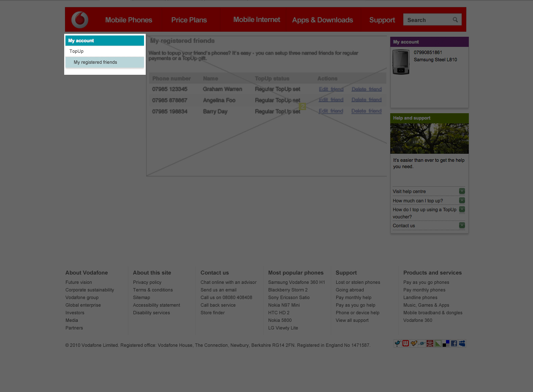The image size is (533, 392).
Task: Open Apps & Downloads menu
Action: 322,20
